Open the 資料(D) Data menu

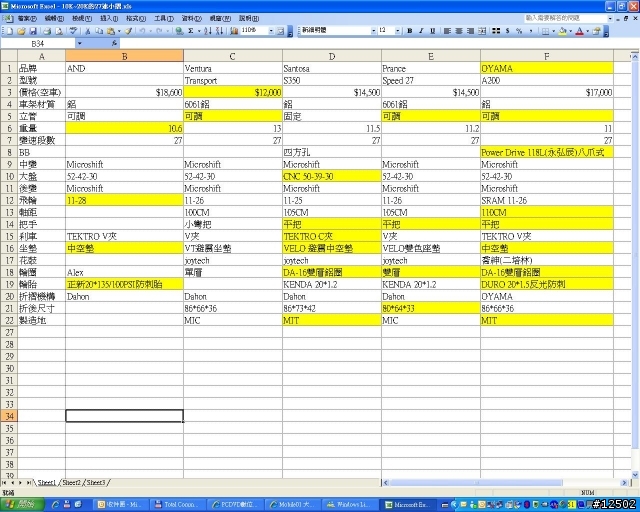[x=192, y=18]
